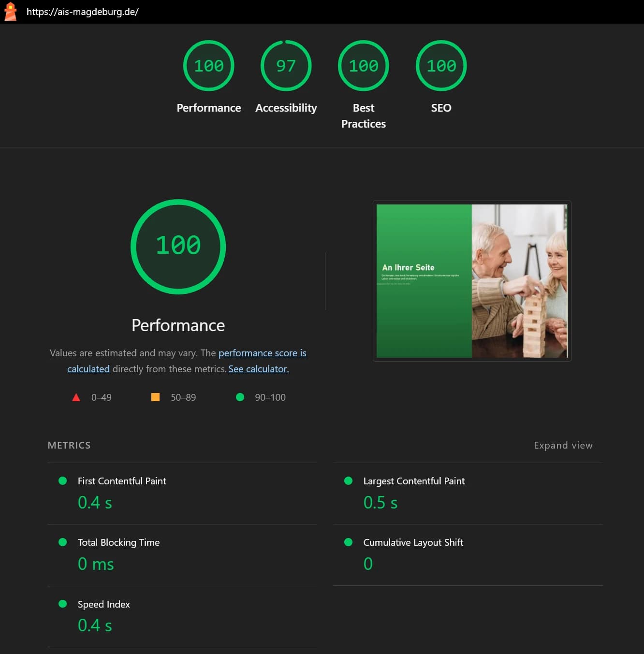The width and height of the screenshot is (644, 654).
Task: Open the 'performance score is calculated' link
Action: [262, 353]
